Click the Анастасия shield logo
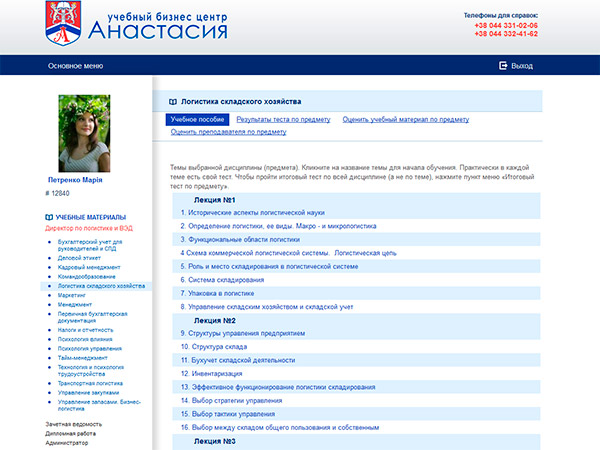Image resolution: width=600 pixels, height=450 pixels. (66, 23)
